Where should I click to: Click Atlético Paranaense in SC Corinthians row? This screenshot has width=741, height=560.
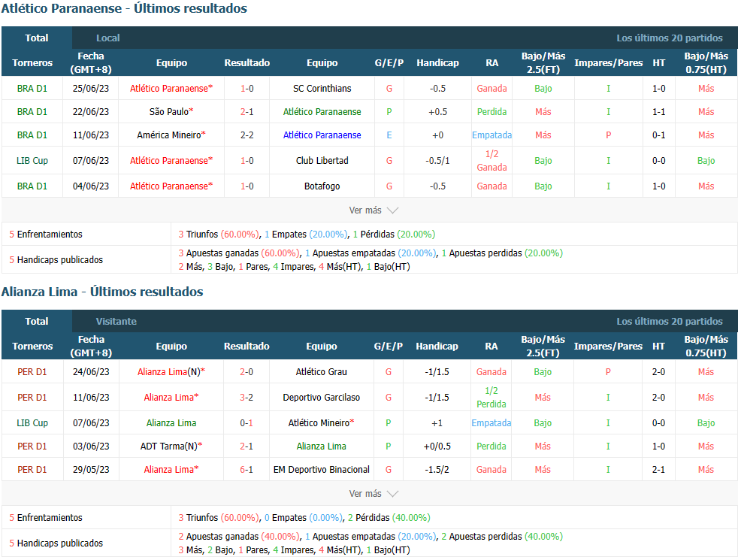(x=171, y=89)
